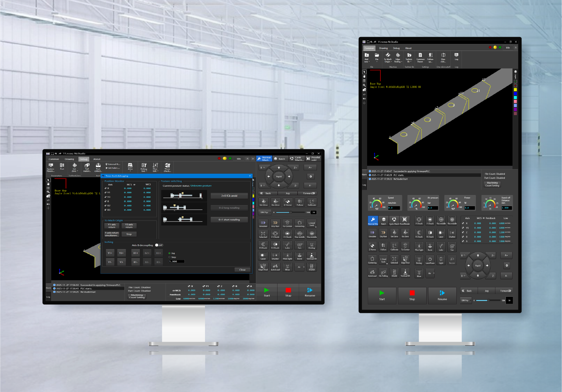This screenshot has height=392, width=562.
Task: Click the LaserPower icon button
Action: (x=430, y=260)
